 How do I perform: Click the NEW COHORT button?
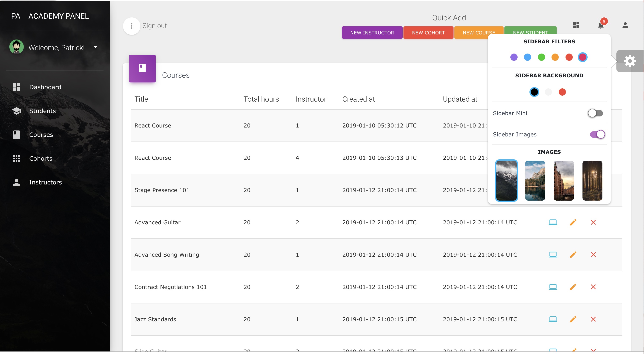click(428, 33)
